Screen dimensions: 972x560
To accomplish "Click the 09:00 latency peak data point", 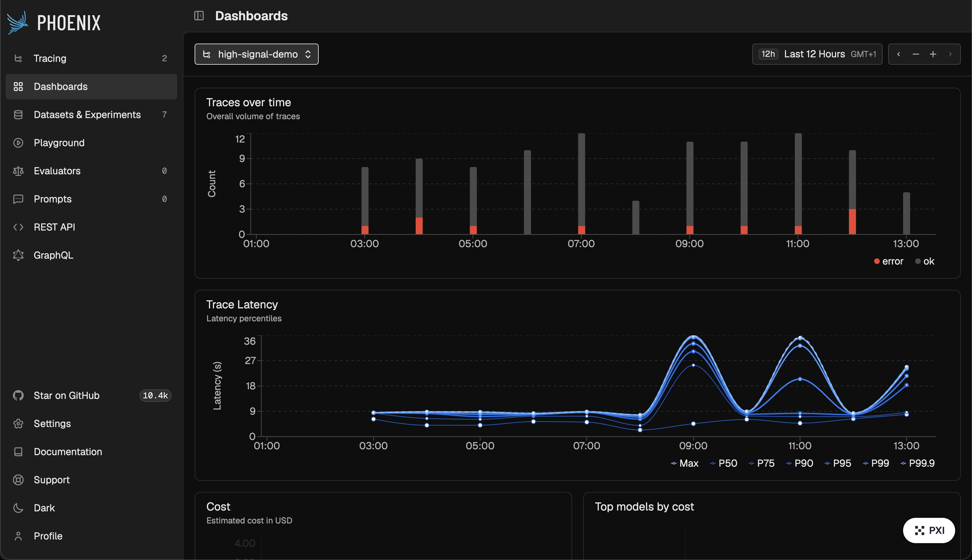I will coord(693,337).
